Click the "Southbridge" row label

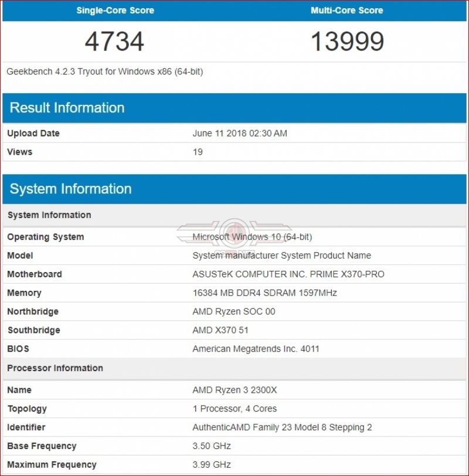[33, 330]
